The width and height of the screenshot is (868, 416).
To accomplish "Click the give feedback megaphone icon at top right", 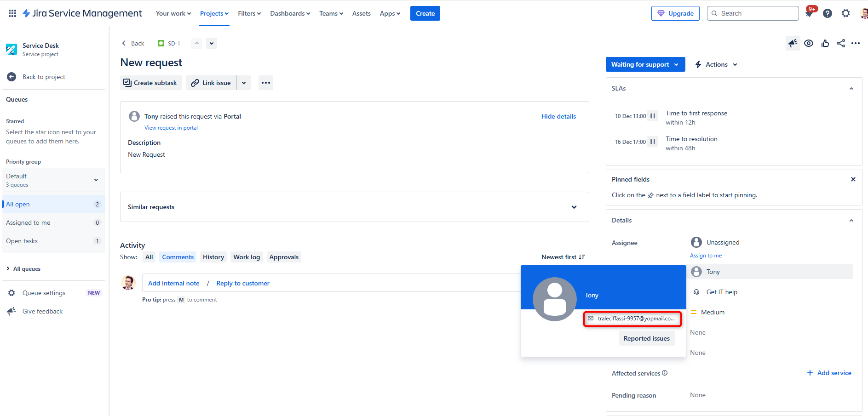I will click(x=793, y=43).
